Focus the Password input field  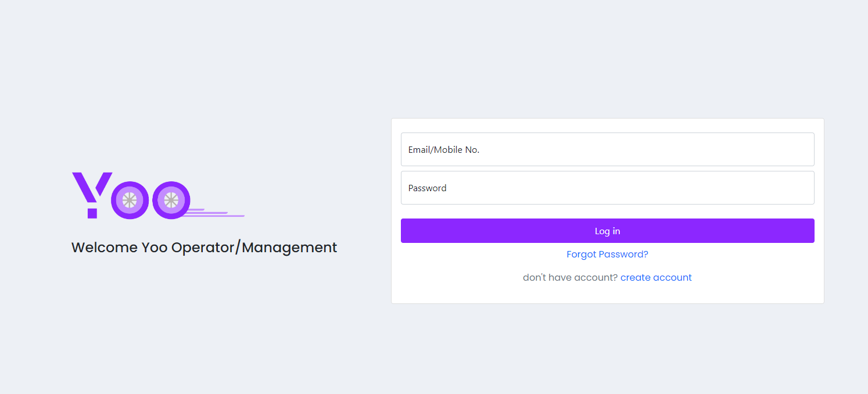pyautogui.click(x=607, y=188)
